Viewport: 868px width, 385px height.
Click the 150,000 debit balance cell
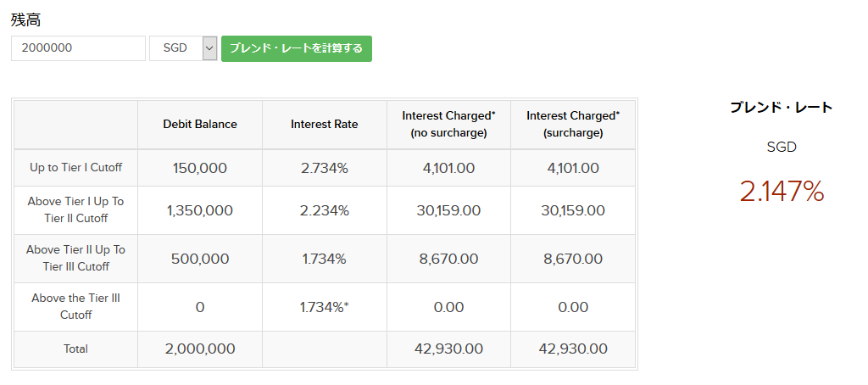coord(200,168)
